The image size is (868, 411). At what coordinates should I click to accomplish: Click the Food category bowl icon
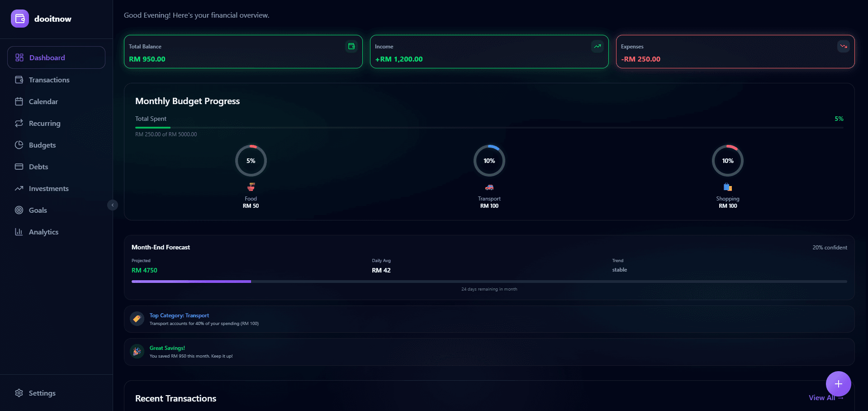pyautogui.click(x=251, y=187)
